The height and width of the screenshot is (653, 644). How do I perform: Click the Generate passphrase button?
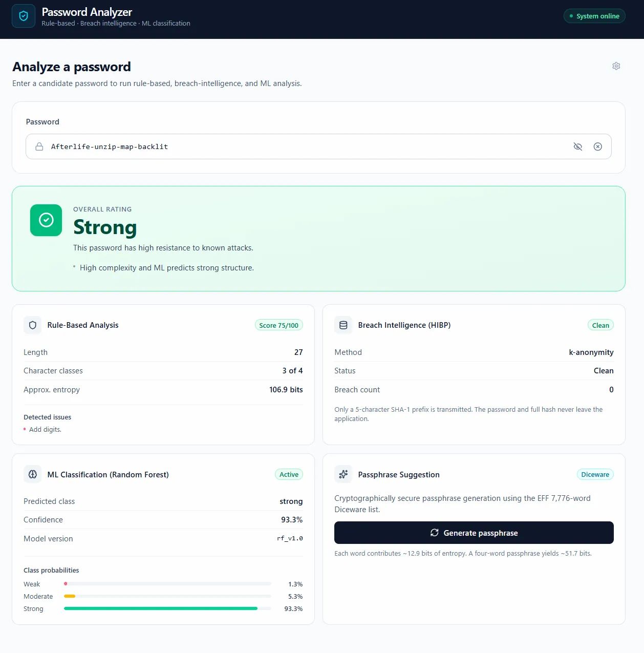click(x=474, y=533)
